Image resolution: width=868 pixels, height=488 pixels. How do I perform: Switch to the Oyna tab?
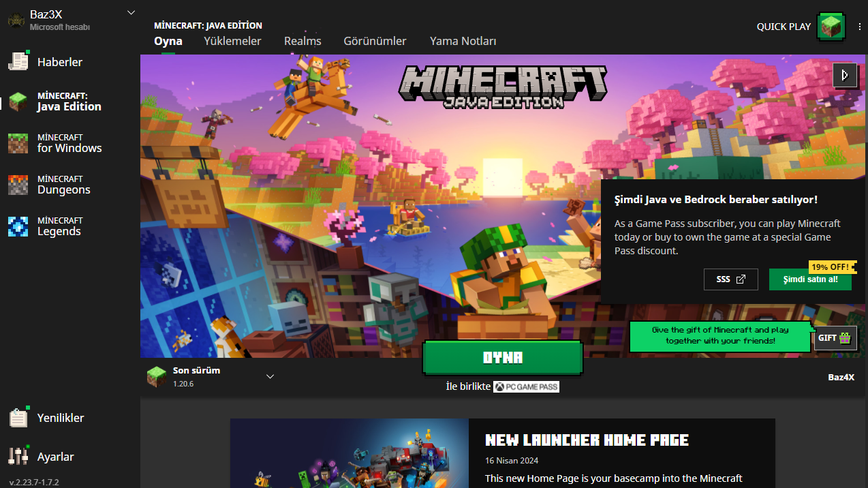click(x=168, y=41)
